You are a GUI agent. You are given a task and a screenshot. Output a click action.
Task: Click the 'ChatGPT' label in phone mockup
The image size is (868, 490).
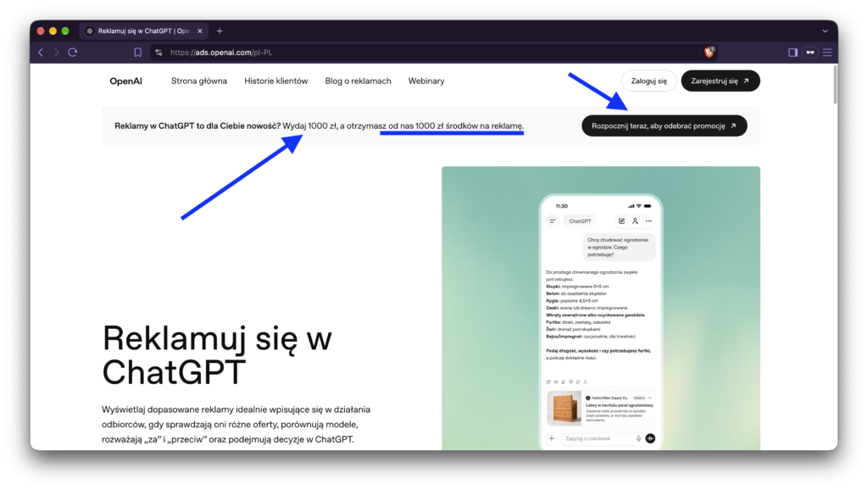580,221
